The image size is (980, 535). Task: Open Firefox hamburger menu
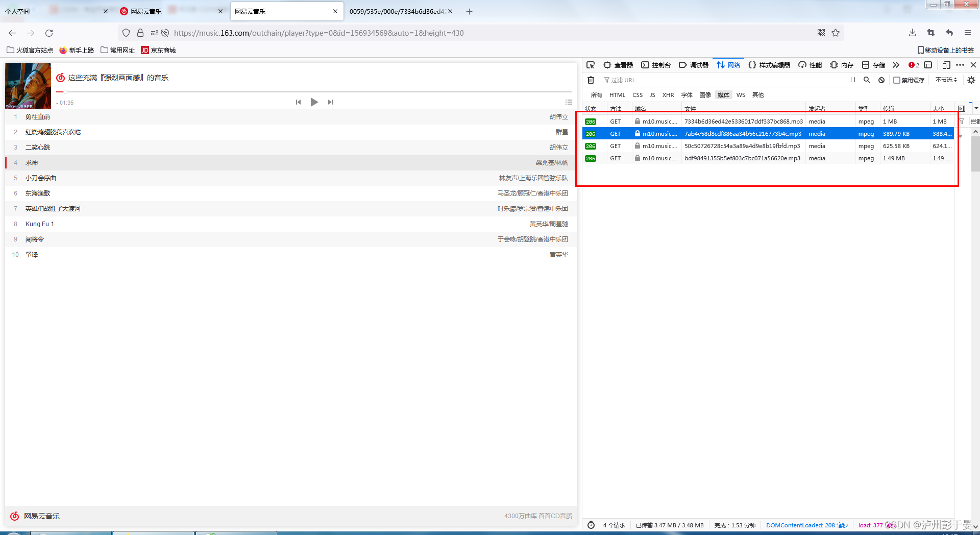(967, 33)
